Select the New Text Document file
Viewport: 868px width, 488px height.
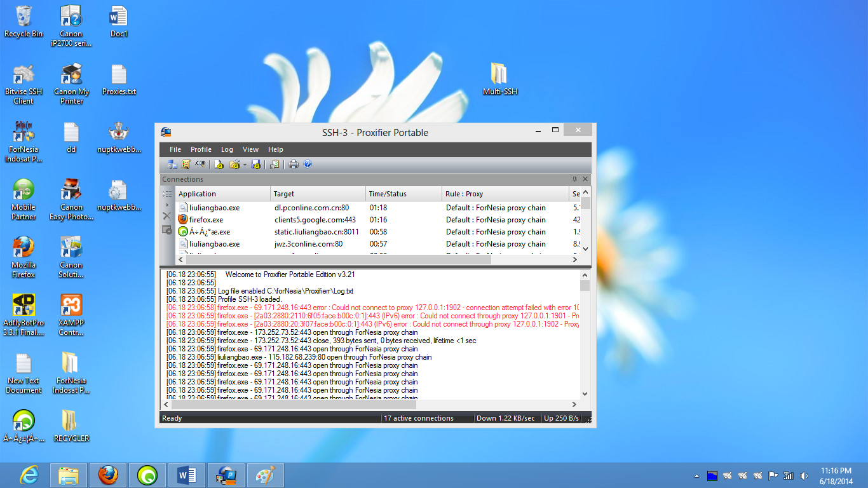point(24,374)
